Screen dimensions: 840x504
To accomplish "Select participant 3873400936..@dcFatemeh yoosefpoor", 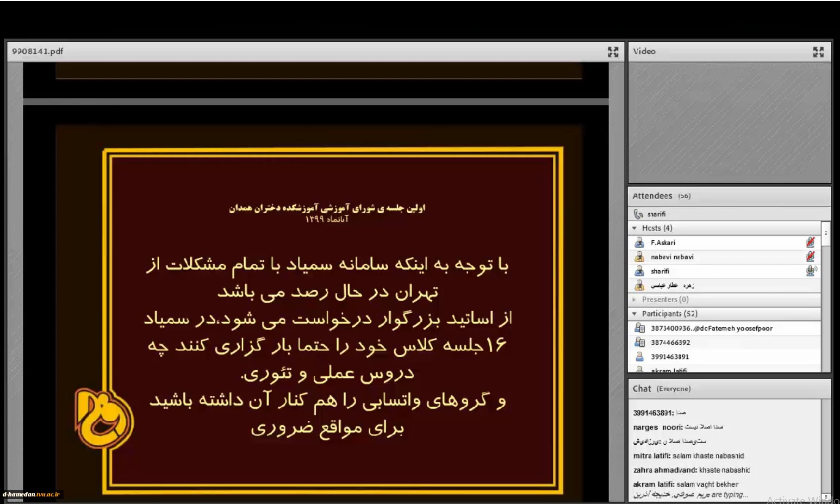I will [x=724, y=328].
